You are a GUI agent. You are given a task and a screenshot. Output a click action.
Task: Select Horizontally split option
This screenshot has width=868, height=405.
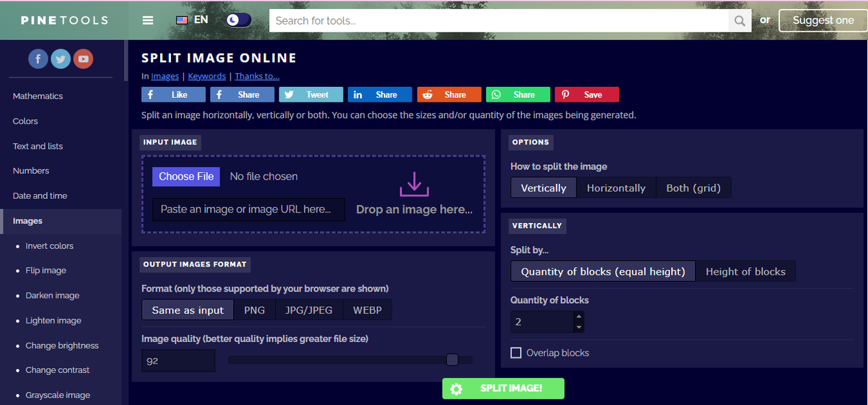[616, 188]
